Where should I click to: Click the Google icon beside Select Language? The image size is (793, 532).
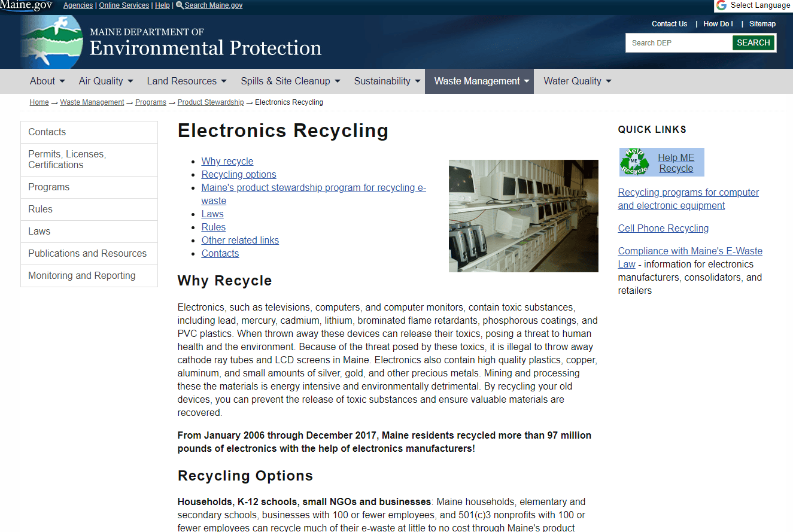(x=722, y=5)
